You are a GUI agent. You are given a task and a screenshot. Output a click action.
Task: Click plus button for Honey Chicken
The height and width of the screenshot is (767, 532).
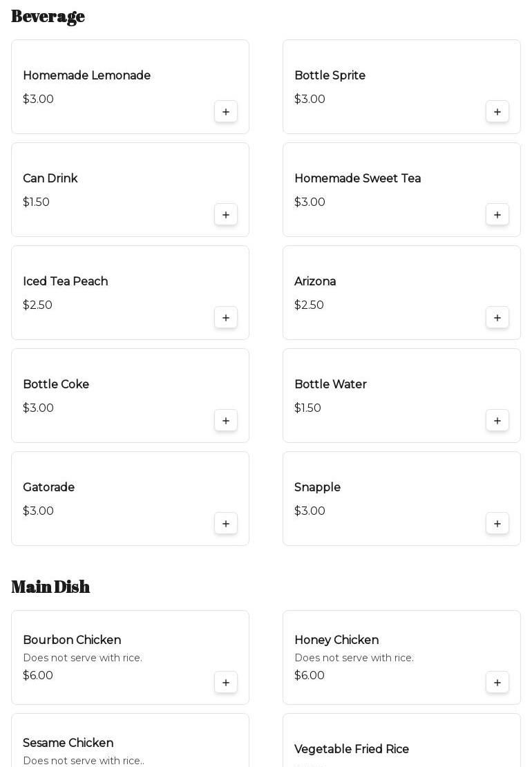pos(497,683)
